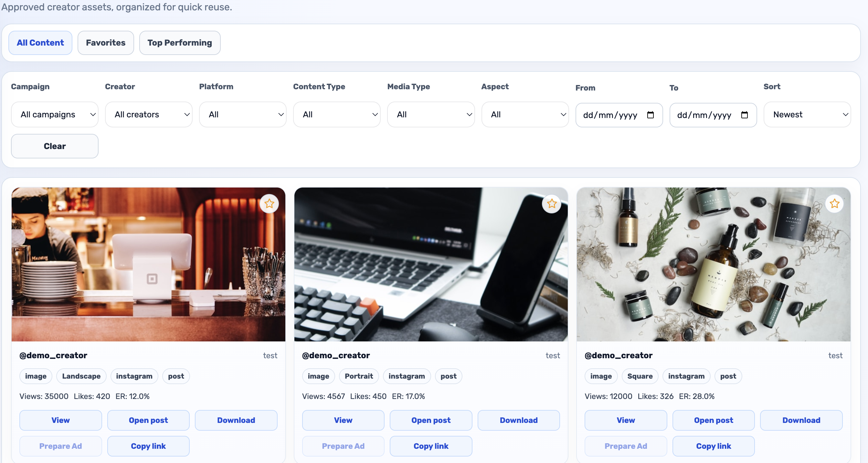Expand the All creators dropdown

coord(149,114)
